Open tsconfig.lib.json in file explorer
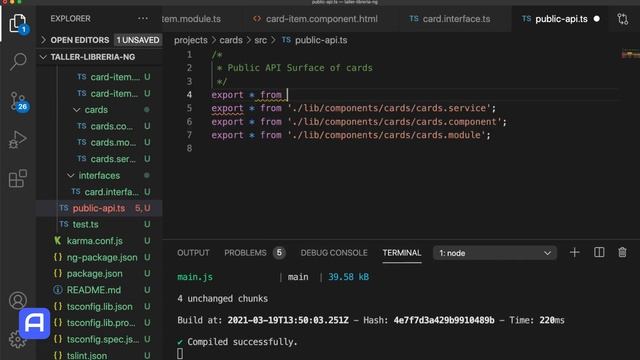 point(99,307)
